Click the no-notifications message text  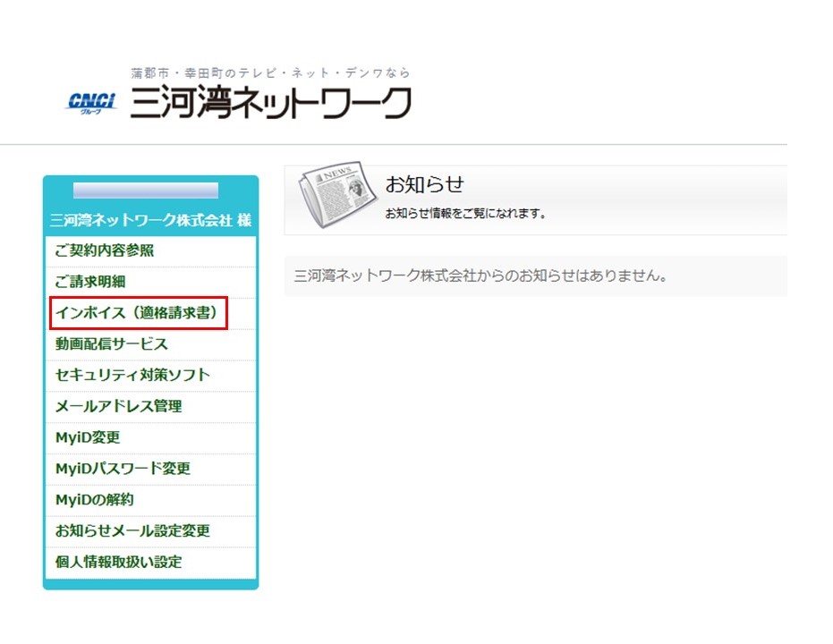(x=481, y=275)
